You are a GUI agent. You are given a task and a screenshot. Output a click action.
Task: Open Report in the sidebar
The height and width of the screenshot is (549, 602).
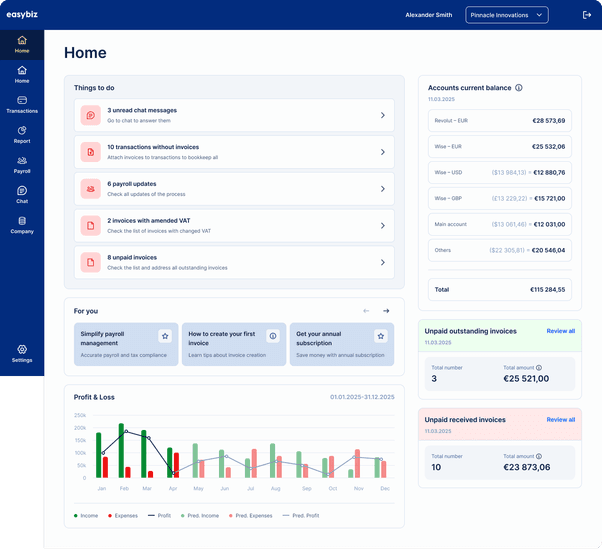click(22, 135)
